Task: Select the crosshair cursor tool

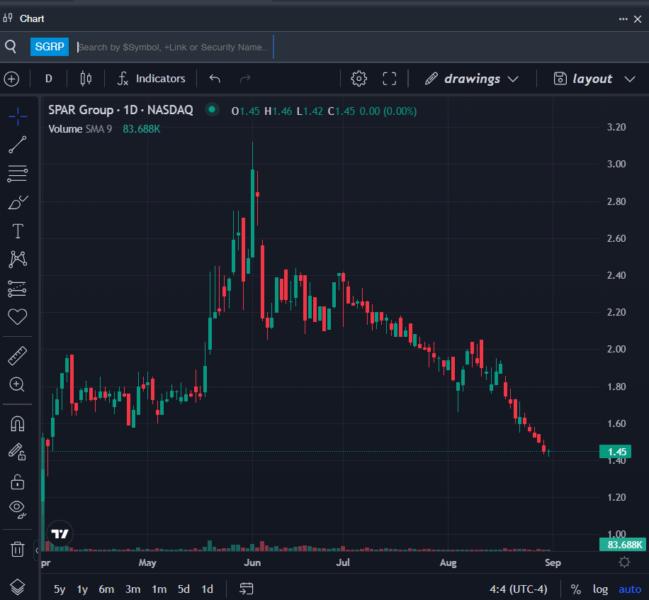Action: 18,116
